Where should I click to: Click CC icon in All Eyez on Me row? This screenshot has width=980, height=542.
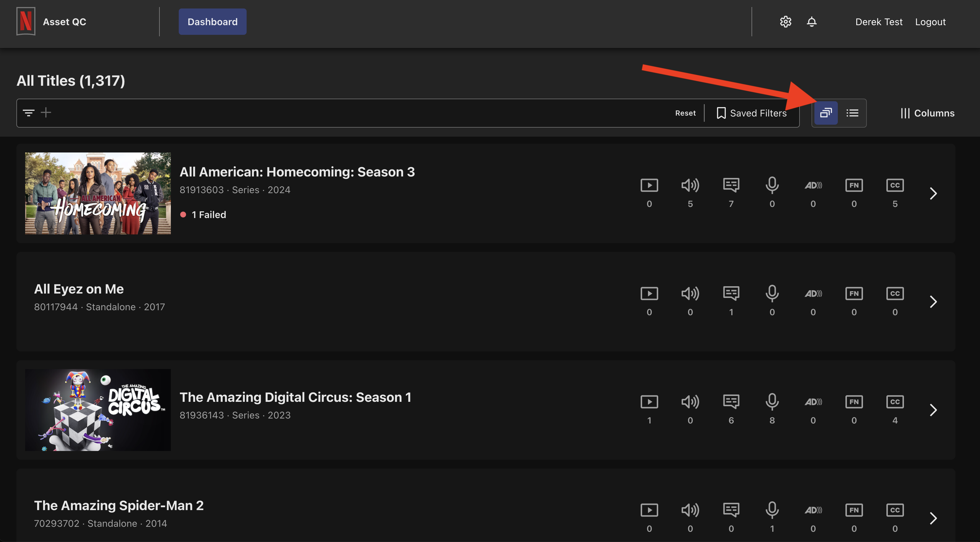[x=895, y=294]
